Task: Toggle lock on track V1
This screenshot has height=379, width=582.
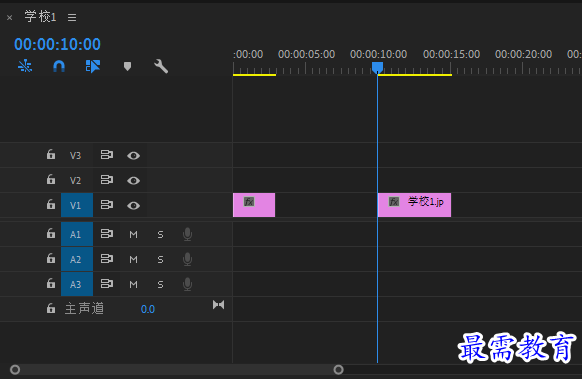Action: (51, 204)
